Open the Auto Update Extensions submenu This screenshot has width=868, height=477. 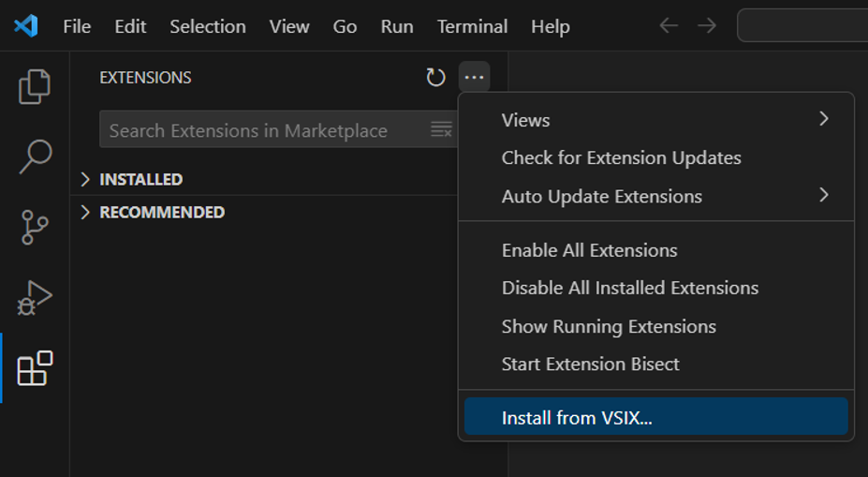coord(655,196)
